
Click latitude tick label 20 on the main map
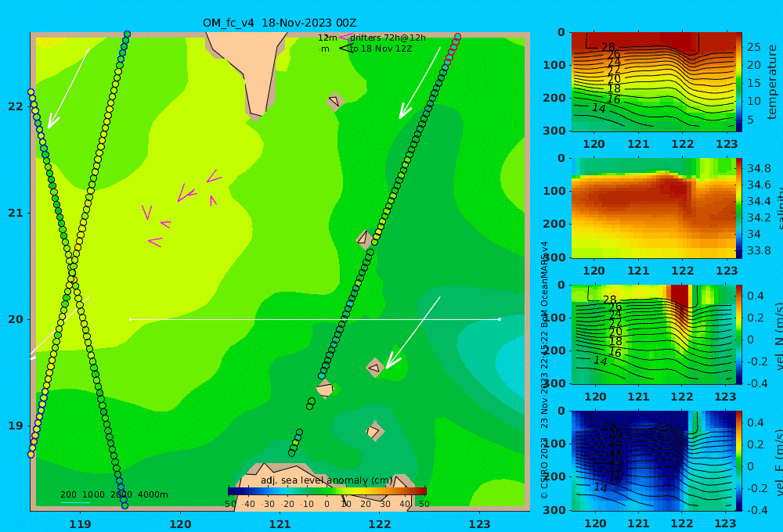point(16,319)
